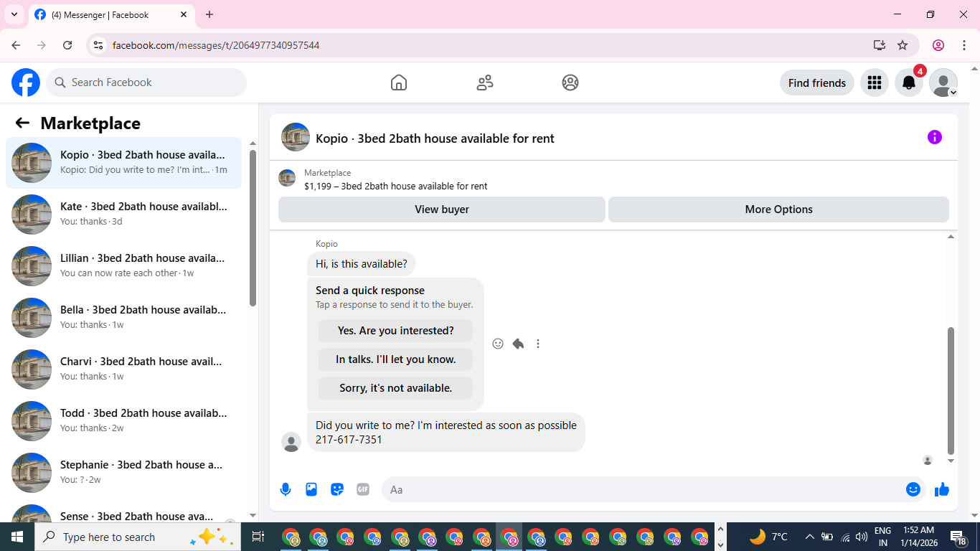Open the Lillian conversation in list
Screen dimensions: 980x551
pos(123,266)
